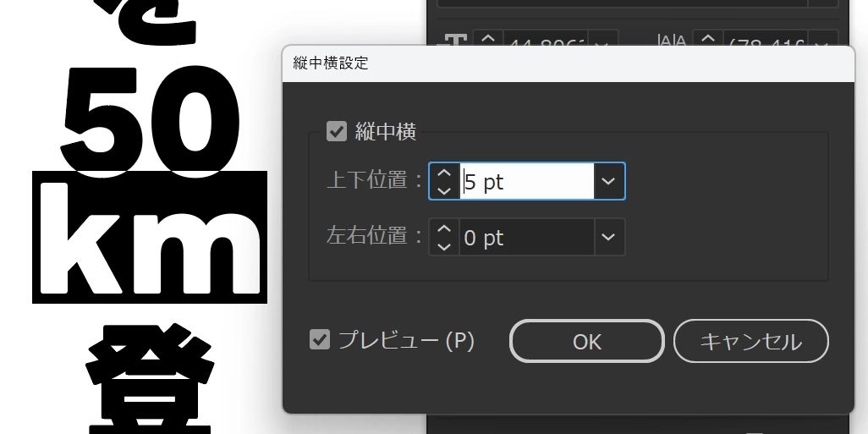Image resolution: width=868 pixels, height=434 pixels.
Task: Click the 左右位置 field showing 0 pt
Action: 526,238
